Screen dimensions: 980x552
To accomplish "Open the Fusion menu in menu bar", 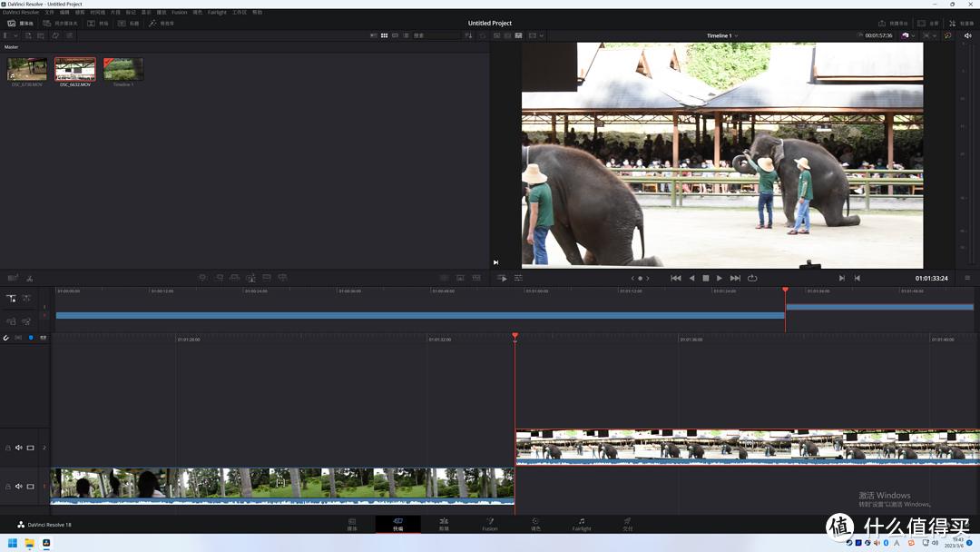I will coord(179,13).
